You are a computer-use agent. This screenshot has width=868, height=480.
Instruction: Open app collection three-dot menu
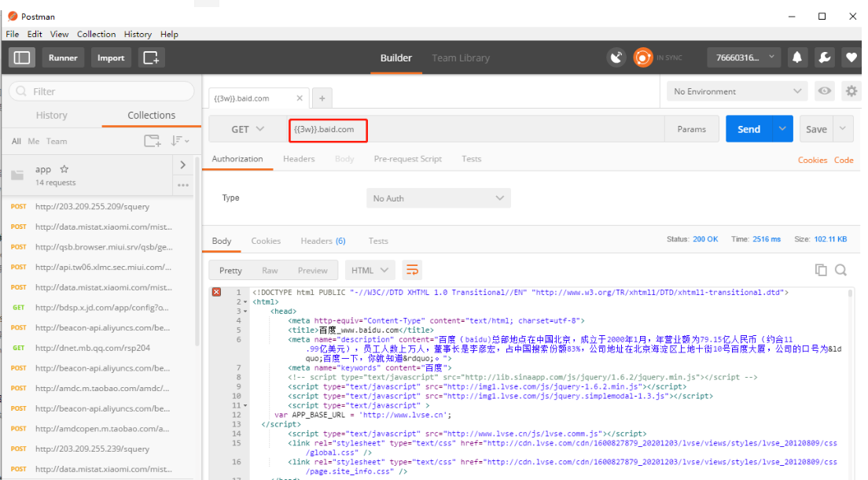click(183, 185)
